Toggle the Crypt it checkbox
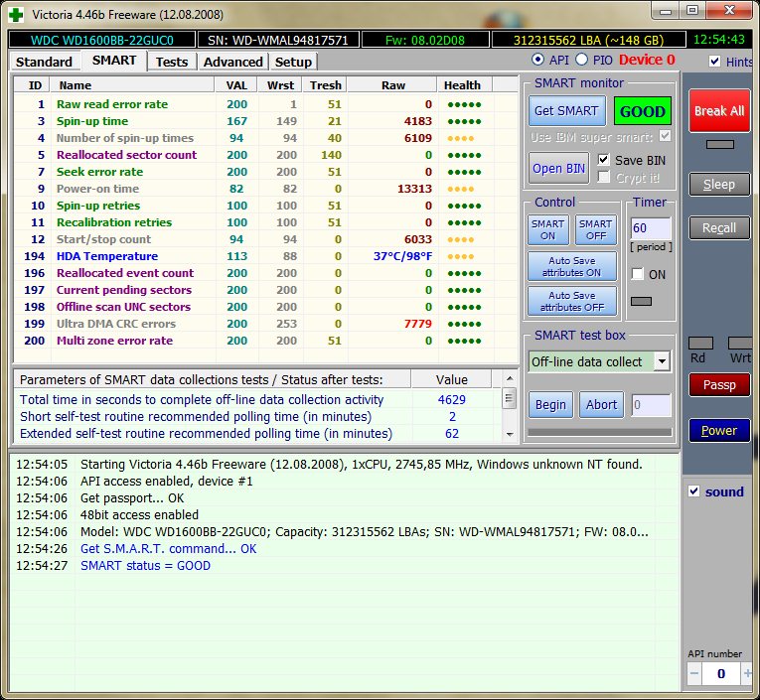The height and width of the screenshot is (700, 760). click(603, 177)
